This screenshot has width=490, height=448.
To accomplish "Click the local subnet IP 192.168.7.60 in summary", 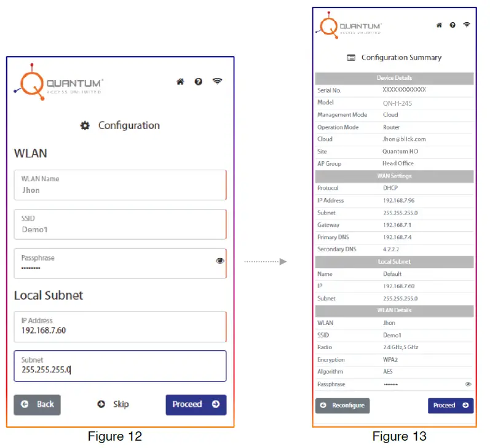I will click(x=399, y=286).
